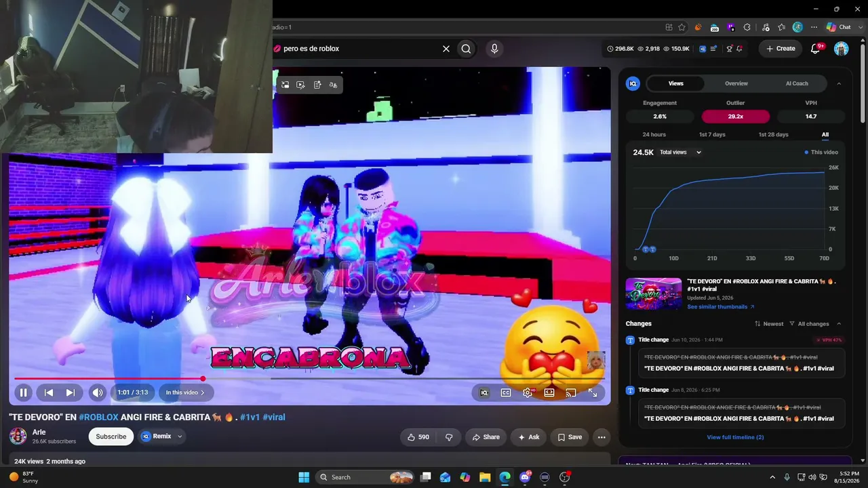
Task: Start voice search with the microphone
Action: point(494,49)
